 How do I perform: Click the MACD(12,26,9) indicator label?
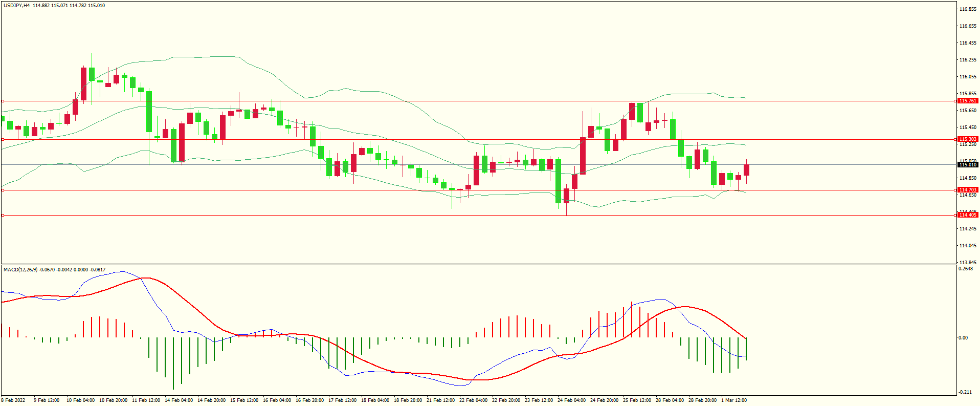coord(20,269)
